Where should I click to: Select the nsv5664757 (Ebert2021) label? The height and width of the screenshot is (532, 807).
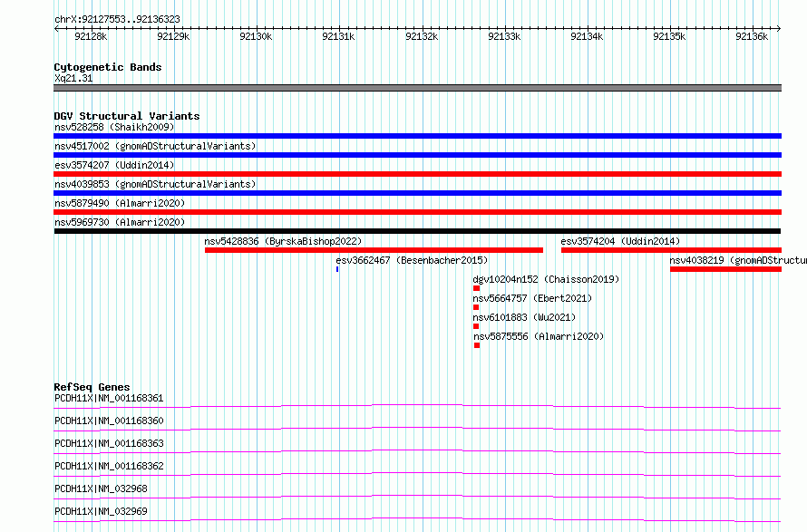pyautogui.click(x=532, y=298)
